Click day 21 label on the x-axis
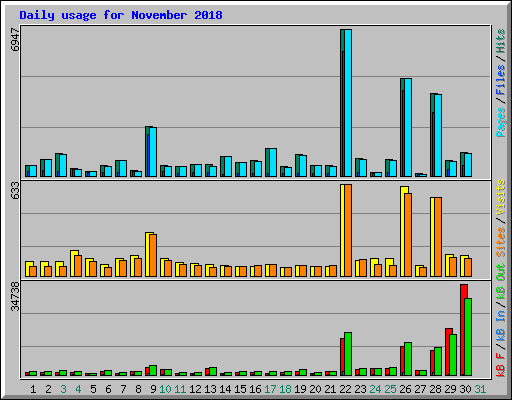The image size is (512, 400). coord(330,389)
